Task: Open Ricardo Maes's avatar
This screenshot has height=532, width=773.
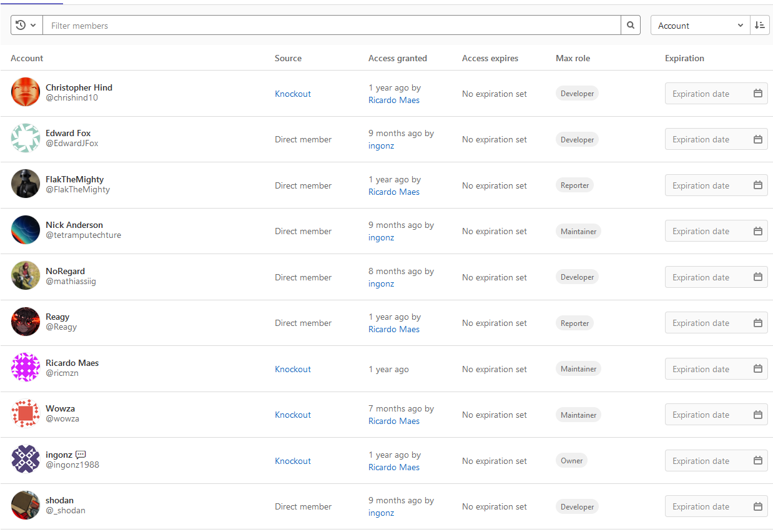Action: coord(26,368)
